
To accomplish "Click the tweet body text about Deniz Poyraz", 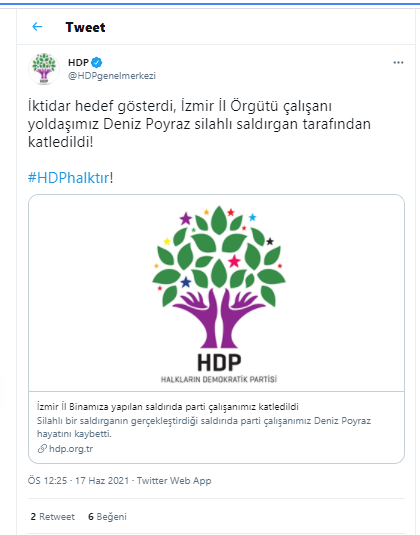I will pos(199,124).
